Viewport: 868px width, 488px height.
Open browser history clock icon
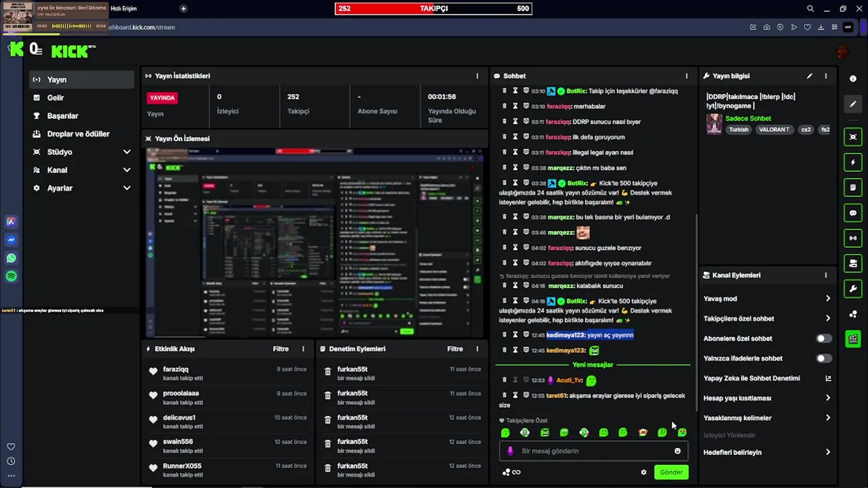pyautogui.click(x=11, y=462)
